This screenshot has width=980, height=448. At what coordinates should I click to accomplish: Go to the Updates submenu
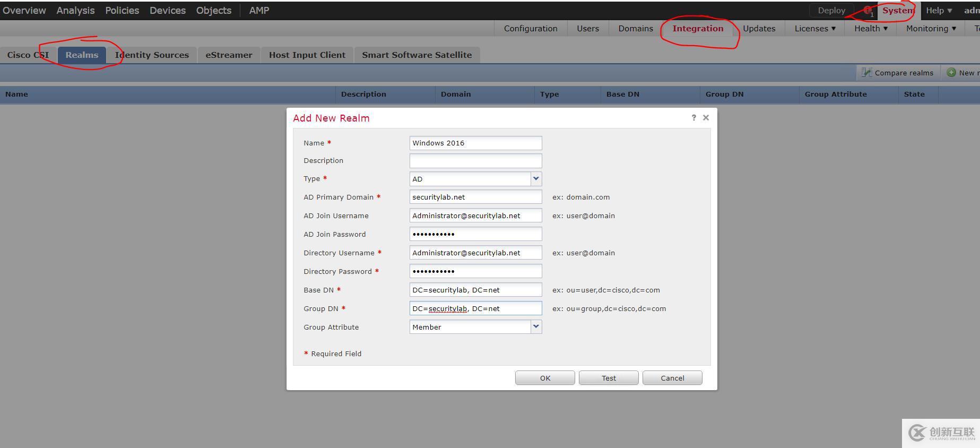coord(759,29)
